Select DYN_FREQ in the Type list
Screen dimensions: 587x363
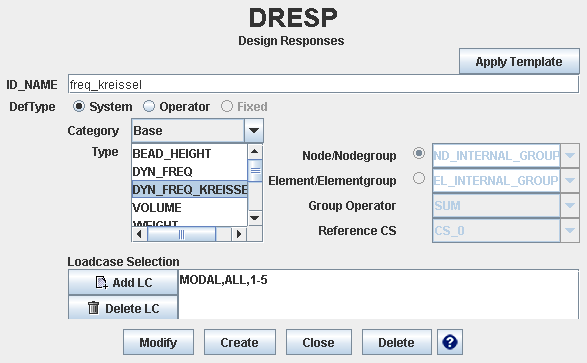click(189, 171)
